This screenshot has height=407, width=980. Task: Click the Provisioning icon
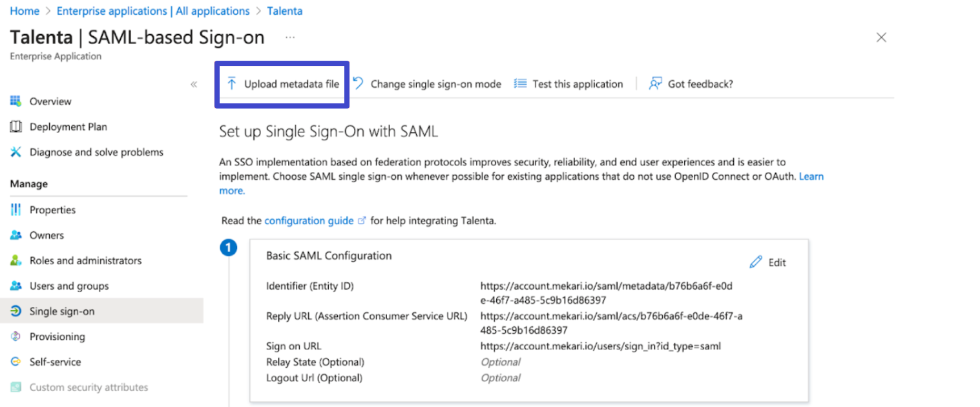tap(16, 337)
